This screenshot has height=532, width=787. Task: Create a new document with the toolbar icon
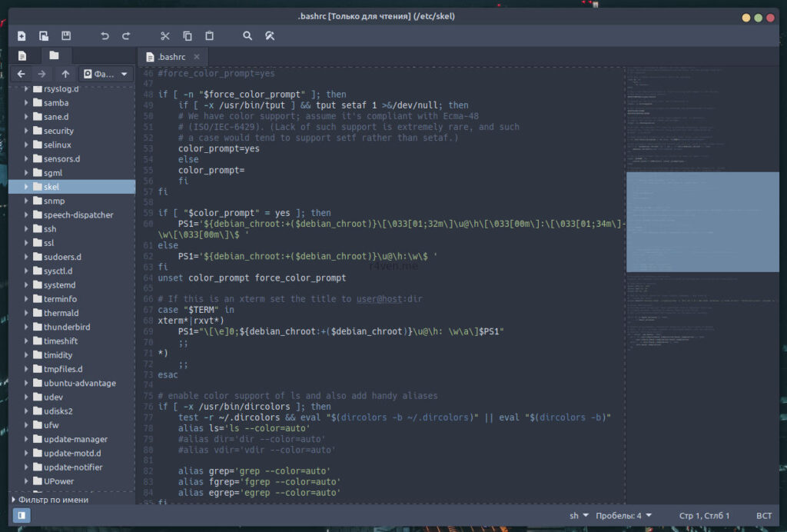tap(22, 35)
